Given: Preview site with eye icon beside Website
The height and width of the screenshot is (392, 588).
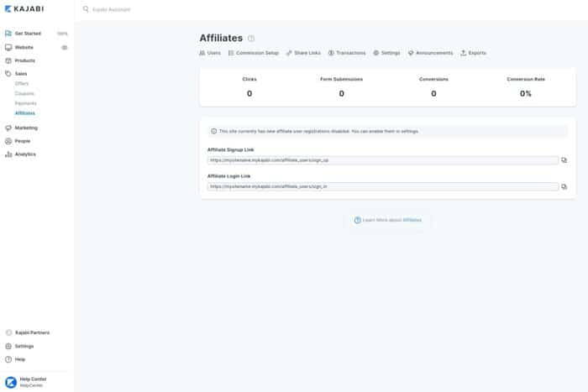Looking at the screenshot, I should (64, 48).
